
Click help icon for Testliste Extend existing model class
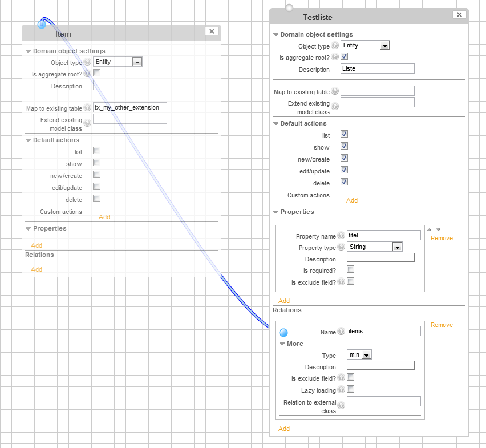click(x=335, y=107)
